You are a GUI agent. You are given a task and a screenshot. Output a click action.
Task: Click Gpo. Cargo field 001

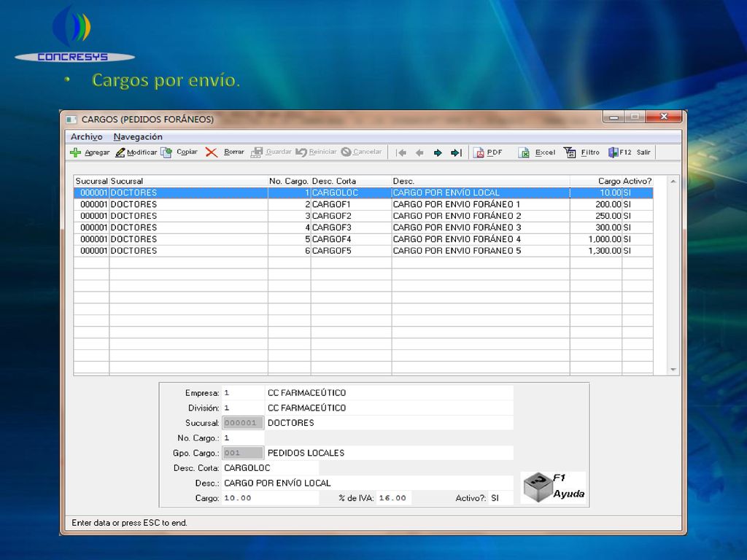tap(242, 453)
